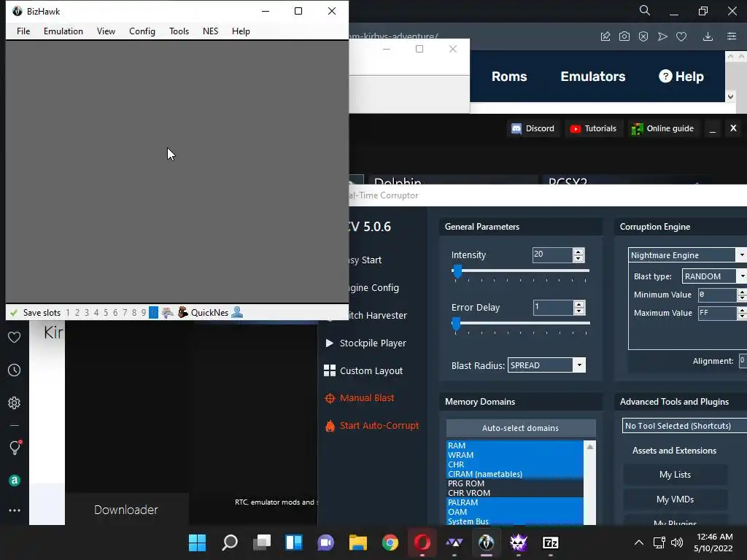Open BizHawk NES menu
This screenshot has height=560, width=747.
(210, 31)
